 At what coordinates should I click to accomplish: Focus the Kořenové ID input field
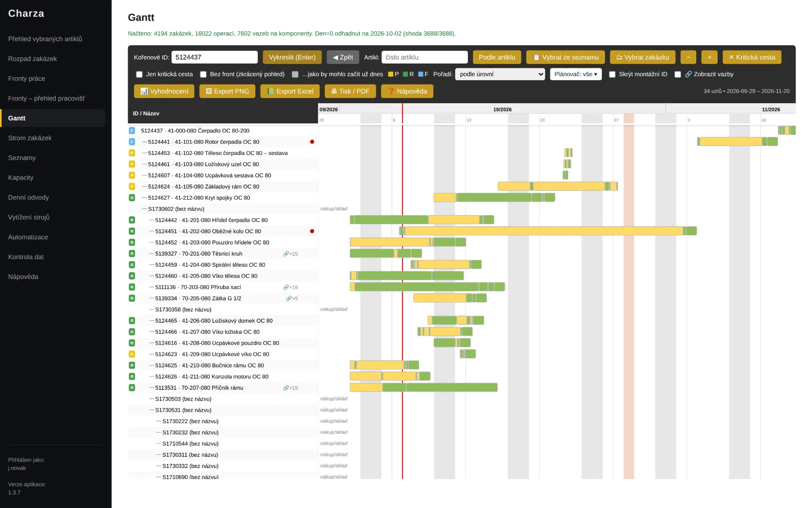point(214,57)
